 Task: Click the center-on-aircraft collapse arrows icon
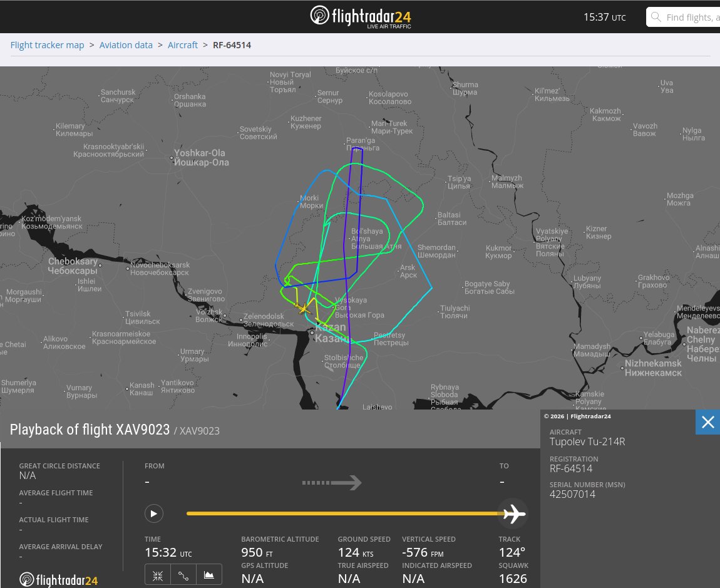point(158,575)
